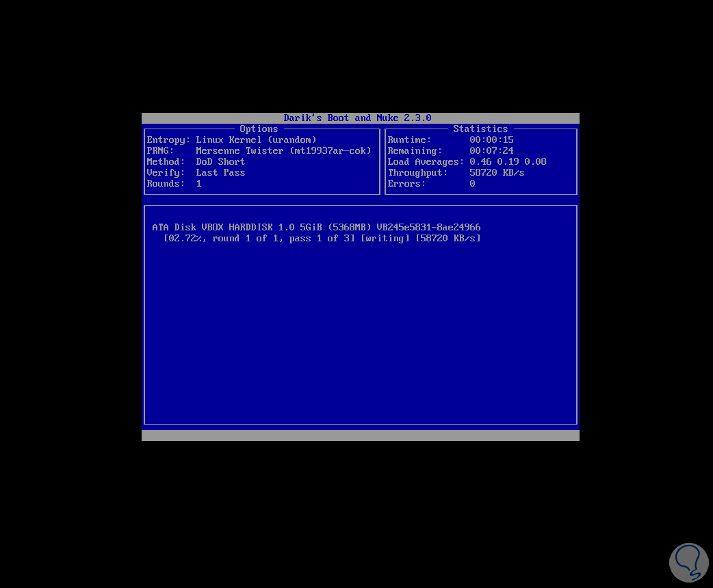Click the disk row throughput [58720 KB/s]
The height and width of the screenshot is (588, 713).
[448, 239]
